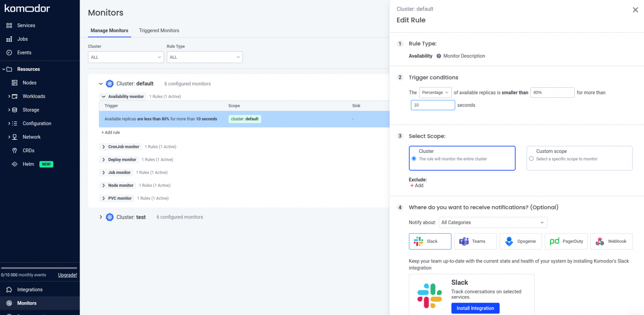Open the Rule Type filter dropdown
This screenshot has width=644, height=315.
click(x=204, y=57)
